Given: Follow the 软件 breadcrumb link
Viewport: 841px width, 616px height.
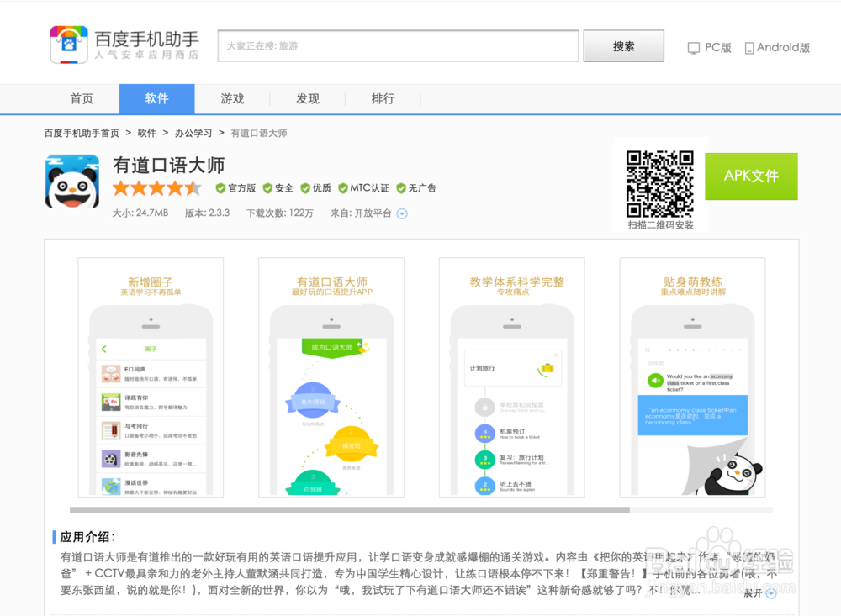Looking at the screenshot, I should click(147, 133).
